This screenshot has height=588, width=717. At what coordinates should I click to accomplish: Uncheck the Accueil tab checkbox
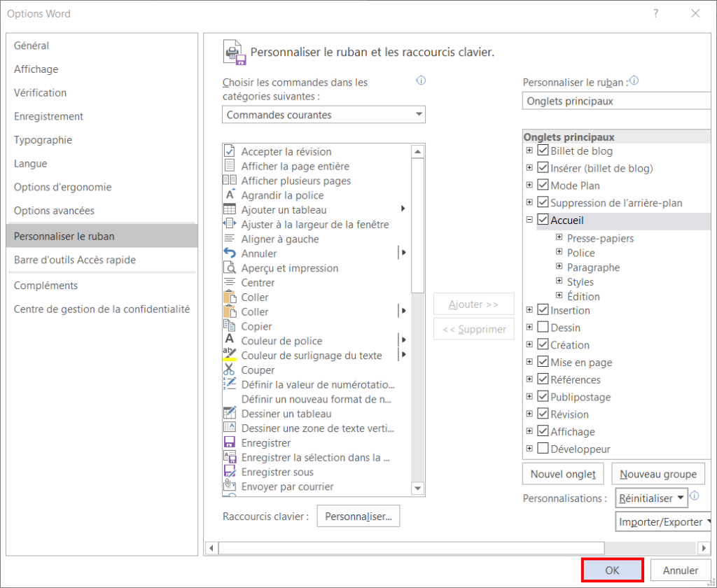pos(543,220)
